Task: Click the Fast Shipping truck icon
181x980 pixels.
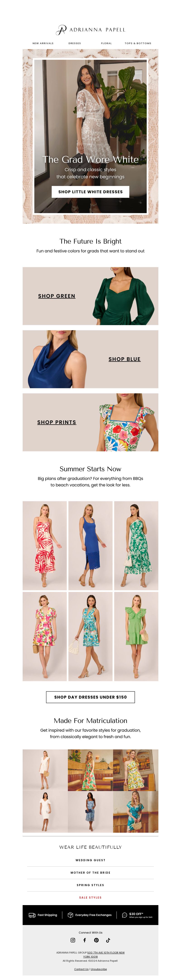Action: [x=32, y=915]
